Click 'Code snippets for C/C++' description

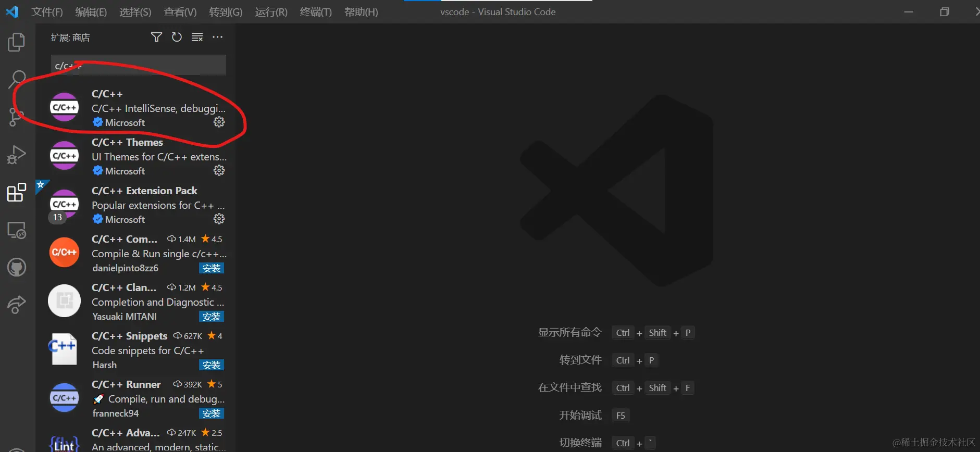[148, 350]
